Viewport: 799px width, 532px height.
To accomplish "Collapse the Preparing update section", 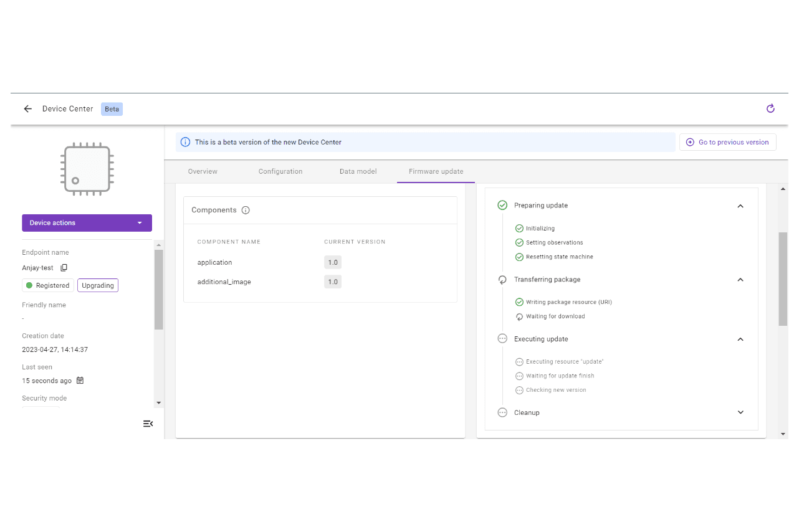I will click(740, 206).
